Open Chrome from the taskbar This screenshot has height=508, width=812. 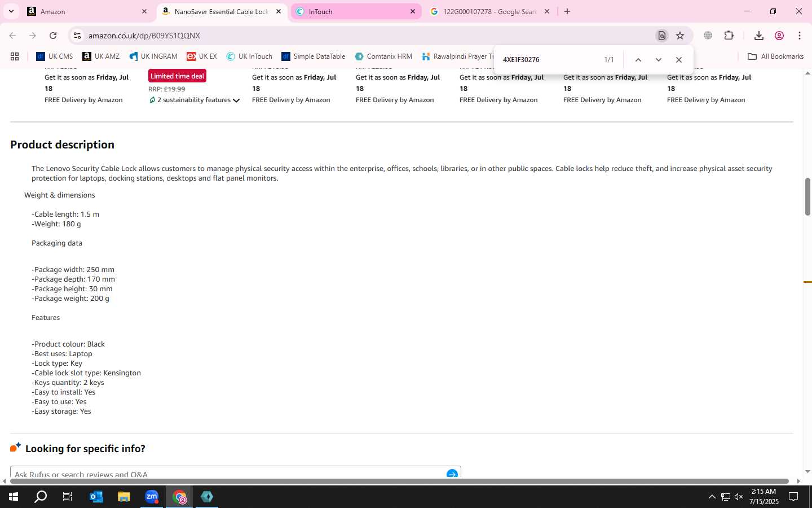coord(179,497)
